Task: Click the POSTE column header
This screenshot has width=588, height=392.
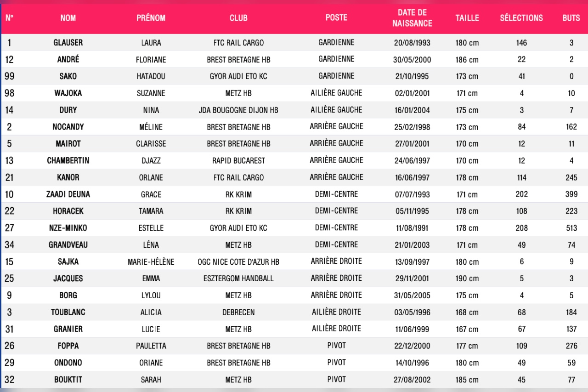Action: pos(336,17)
